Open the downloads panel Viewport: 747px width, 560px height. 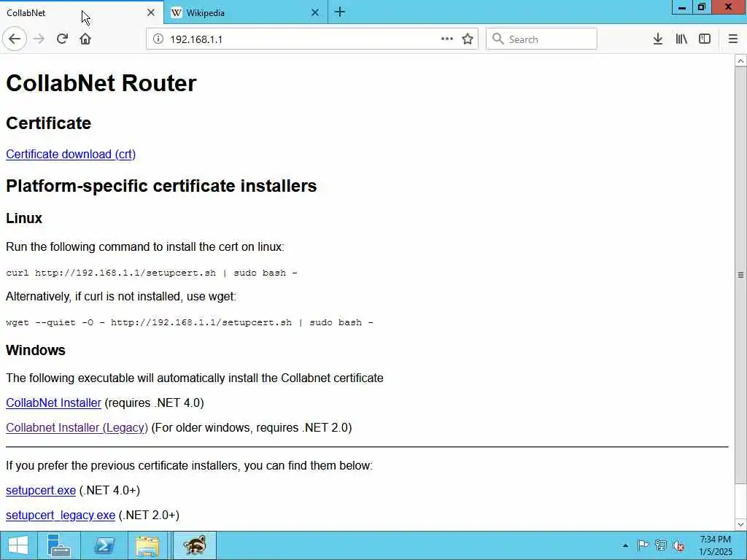pyautogui.click(x=658, y=39)
